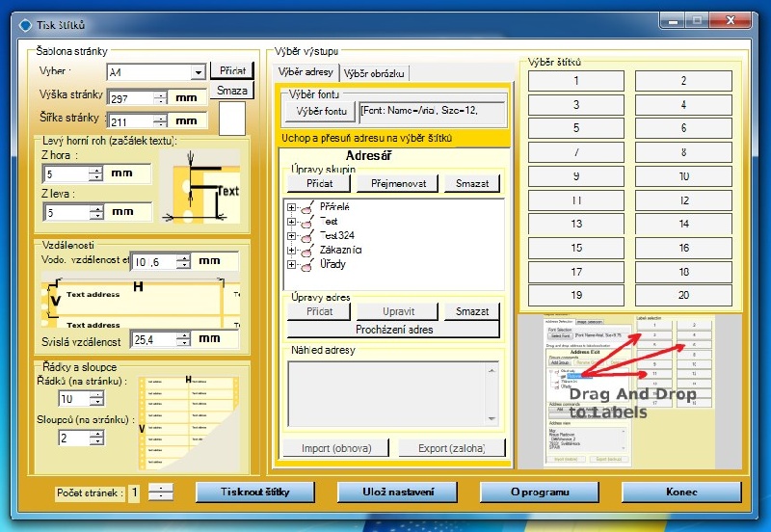
Task: Click the Ulož nastavení button
Action: click(x=398, y=492)
